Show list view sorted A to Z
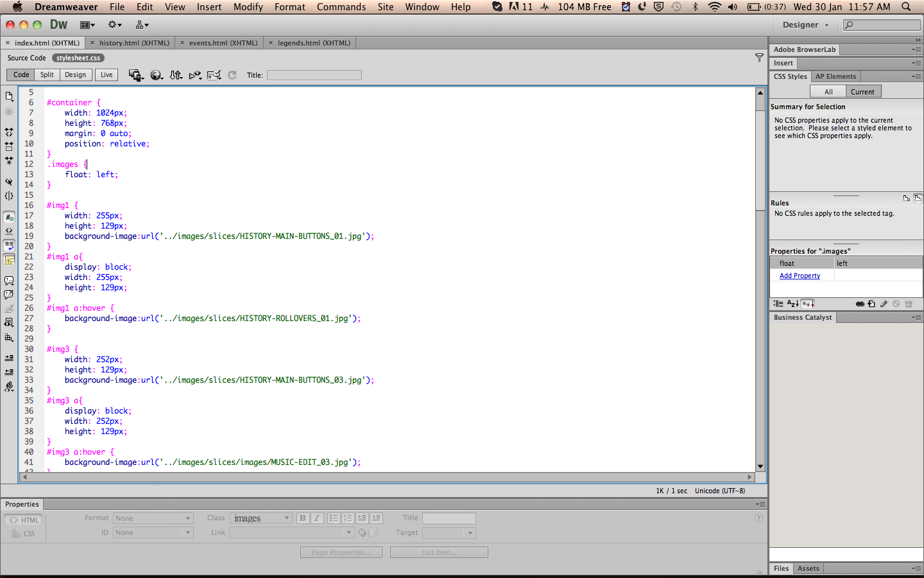This screenshot has width=924, height=578. tap(792, 304)
